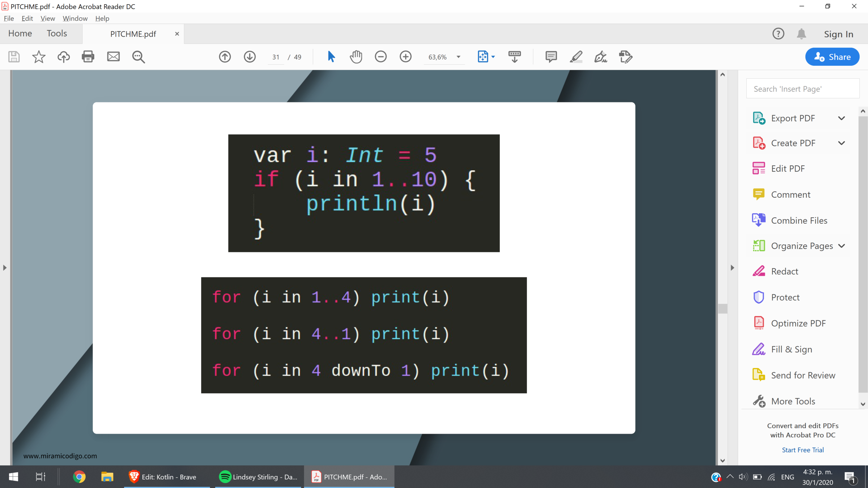The height and width of the screenshot is (488, 868).
Task: Expand the Organize Pages chevron
Action: click(842, 246)
